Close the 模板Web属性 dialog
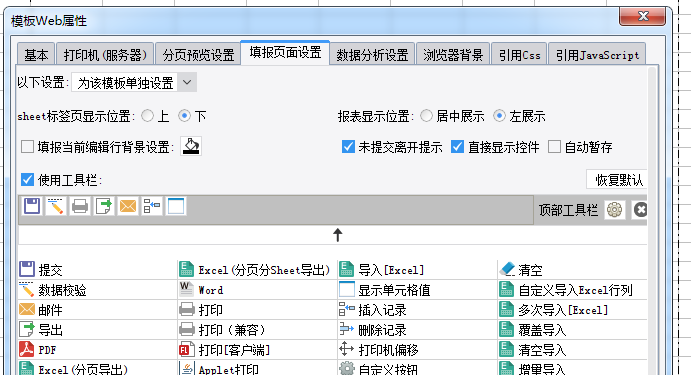 [643, 16]
